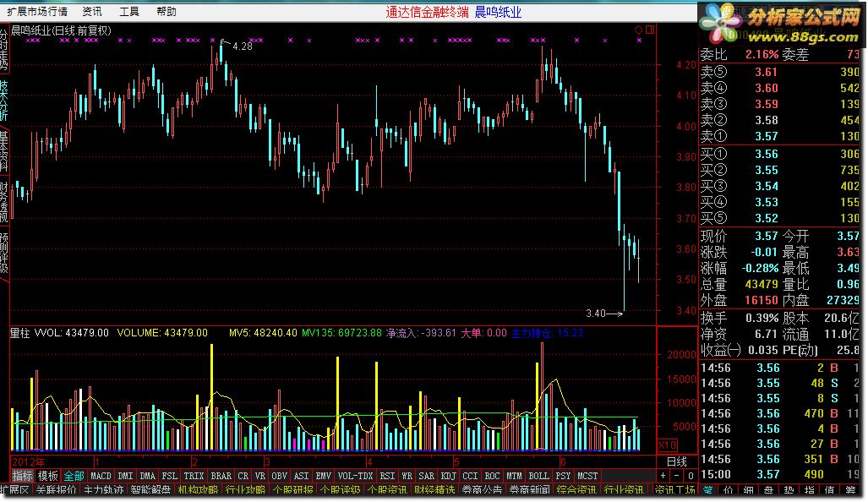Open the 主力轨迹 bottom tab
This screenshot has height=502, width=868.
pyautogui.click(x=103, y=490)
